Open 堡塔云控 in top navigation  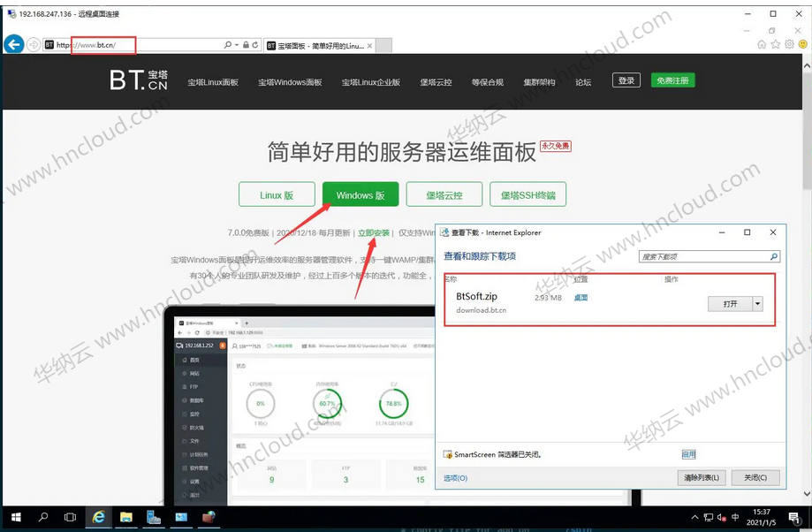436,82
